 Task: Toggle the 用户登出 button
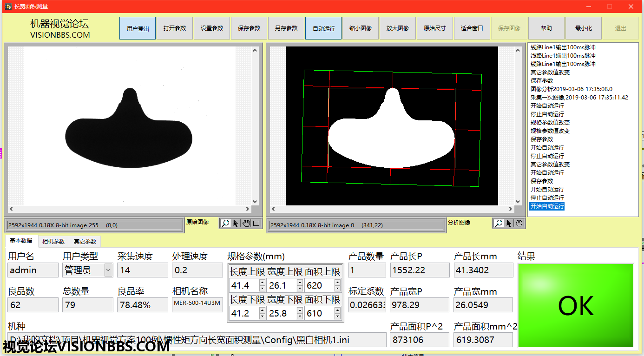click(x=138, y=28)
